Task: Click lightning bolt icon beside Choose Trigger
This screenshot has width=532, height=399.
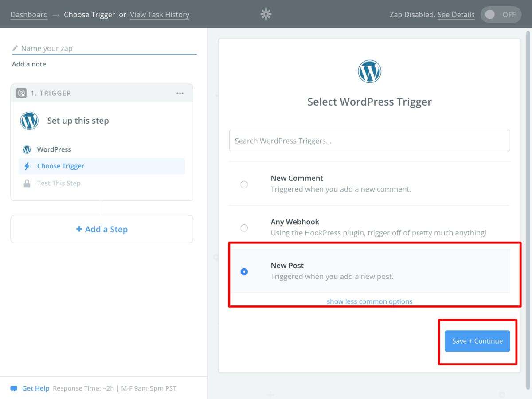Action: tap(27, 166)
